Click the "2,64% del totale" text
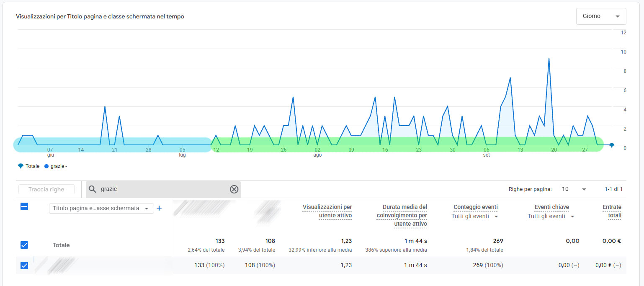 [x=206, y=250]
